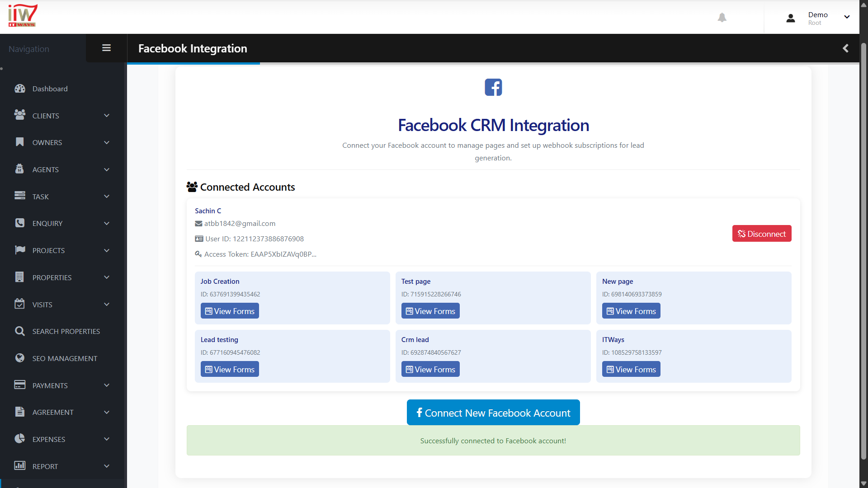
Task: Expand the ENQUIRY menu chevron
Action: click(x=107, y=224)
